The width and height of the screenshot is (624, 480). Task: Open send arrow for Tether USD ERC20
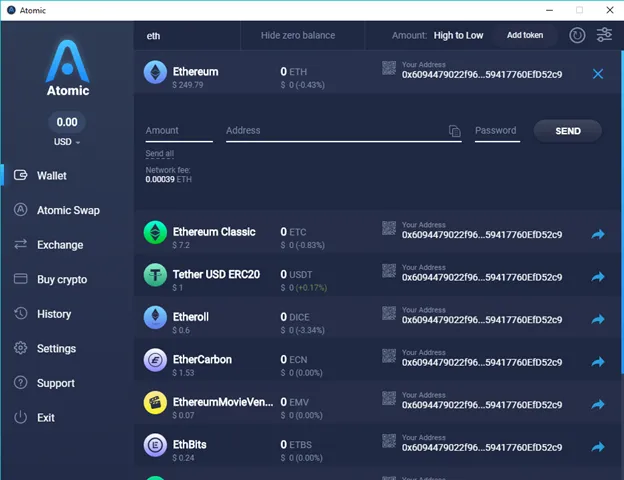point(598,277)
